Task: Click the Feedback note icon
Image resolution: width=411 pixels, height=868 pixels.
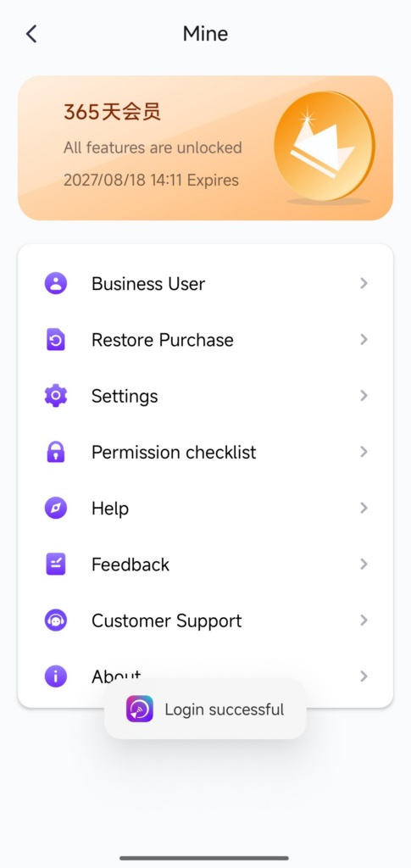Action: point(55,564)
